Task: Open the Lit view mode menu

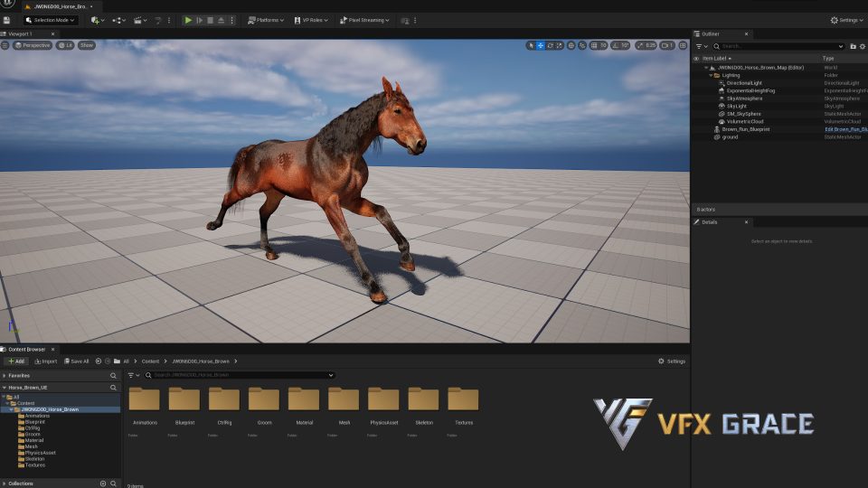Action: tap(65, 45)
